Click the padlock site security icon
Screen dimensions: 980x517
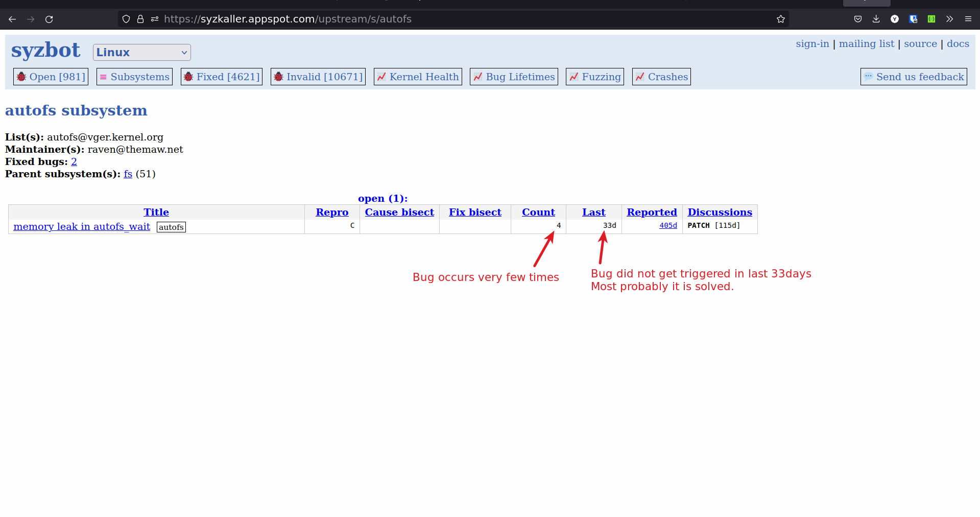[140, 19]
